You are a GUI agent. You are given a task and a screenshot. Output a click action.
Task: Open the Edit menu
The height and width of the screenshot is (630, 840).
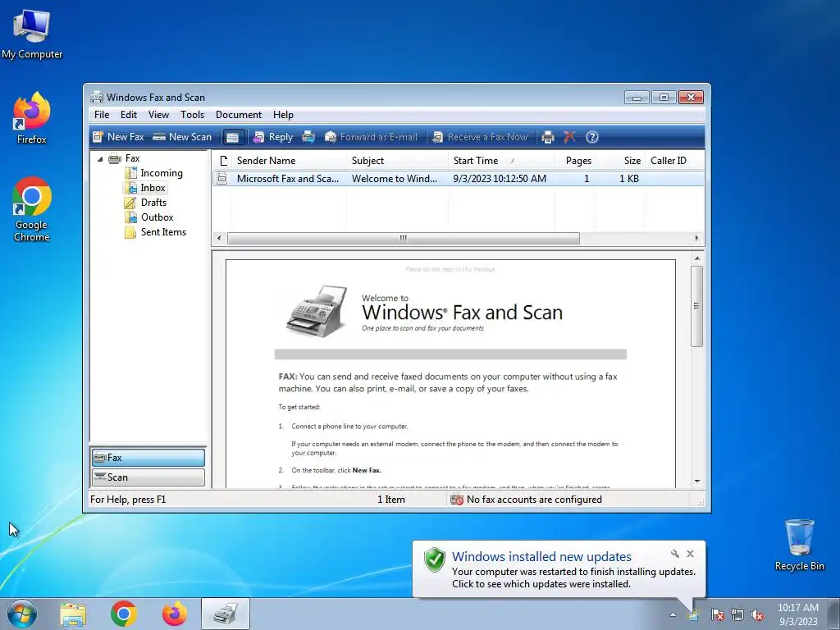pyautogui.click(x=129, y=115)
